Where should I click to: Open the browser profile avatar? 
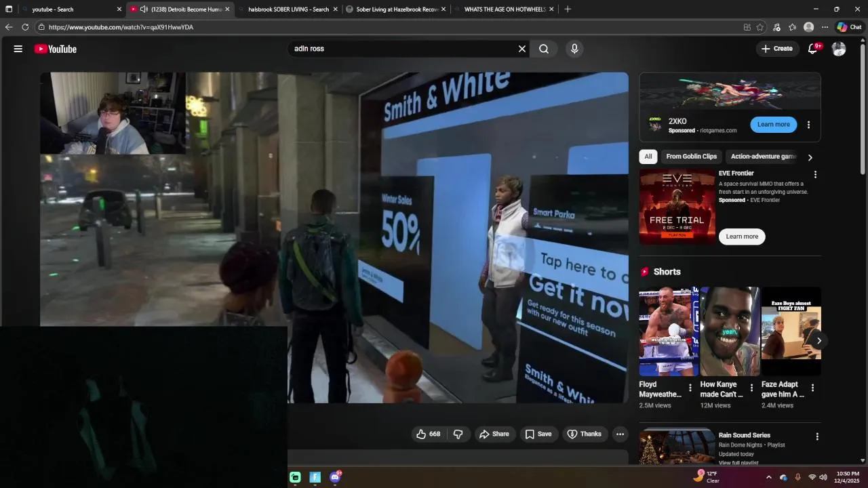[x=808, y=27]
